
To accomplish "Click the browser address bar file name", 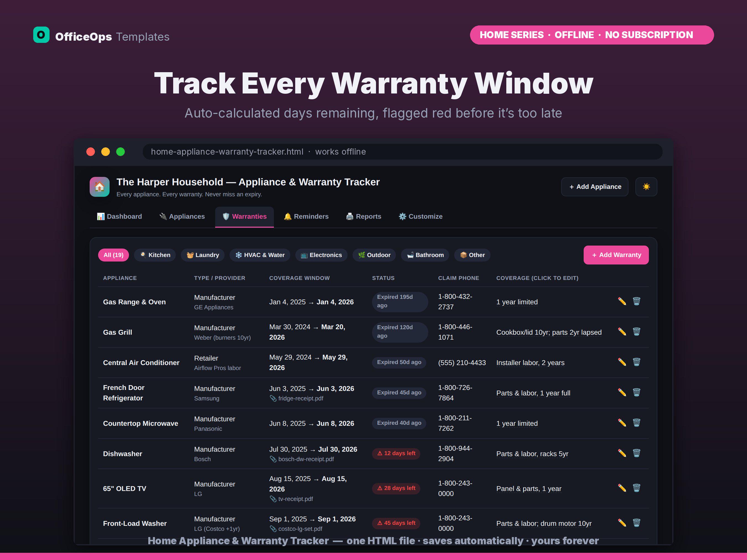I will pyautogui.click(x=227, y=152).
